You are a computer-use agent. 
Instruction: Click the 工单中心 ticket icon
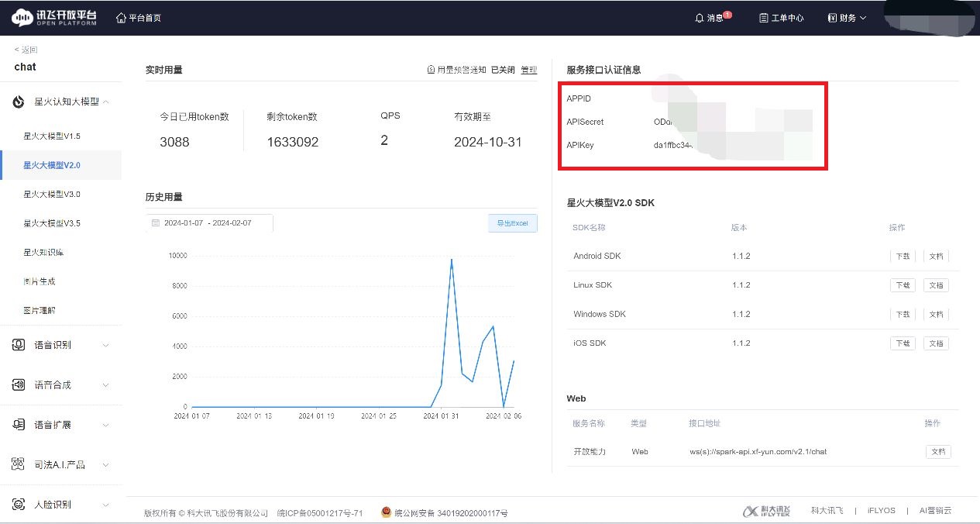(x=764, y=18)
